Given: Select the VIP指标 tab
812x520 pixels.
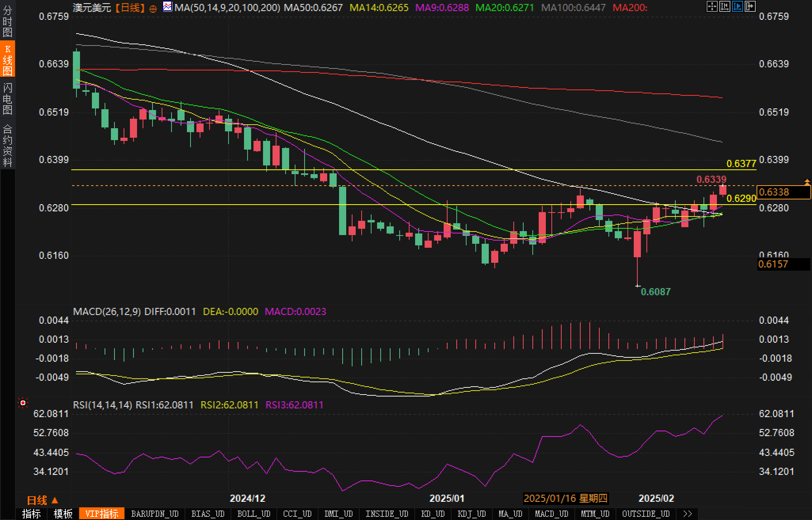Looking at the screenshot, I should click(x=102, y=514).
